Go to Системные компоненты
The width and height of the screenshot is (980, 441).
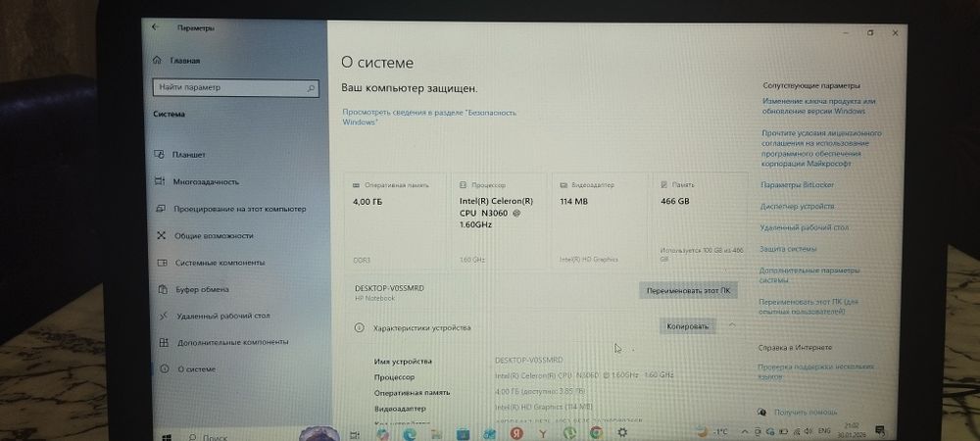tap(220, 263)
